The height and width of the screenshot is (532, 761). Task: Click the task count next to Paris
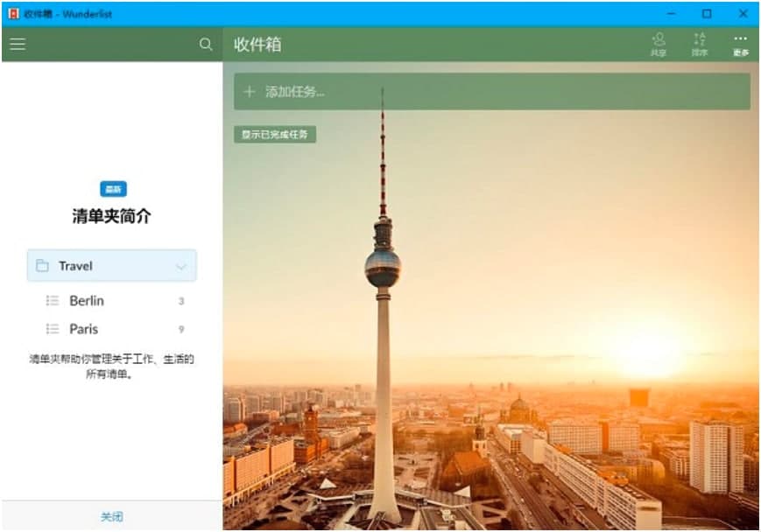(180, 329)
